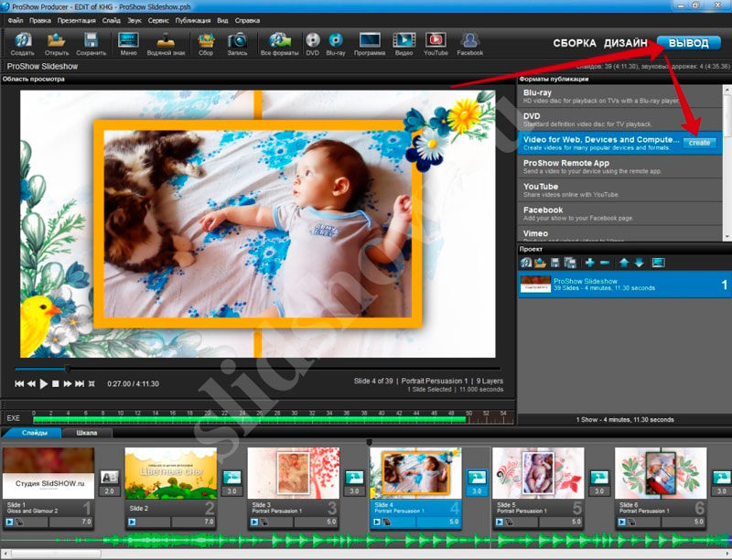The width and height of the screenshot is (732, 560).
Task: Select the Slide 1 thumbnail
Action: coord(48,473)
